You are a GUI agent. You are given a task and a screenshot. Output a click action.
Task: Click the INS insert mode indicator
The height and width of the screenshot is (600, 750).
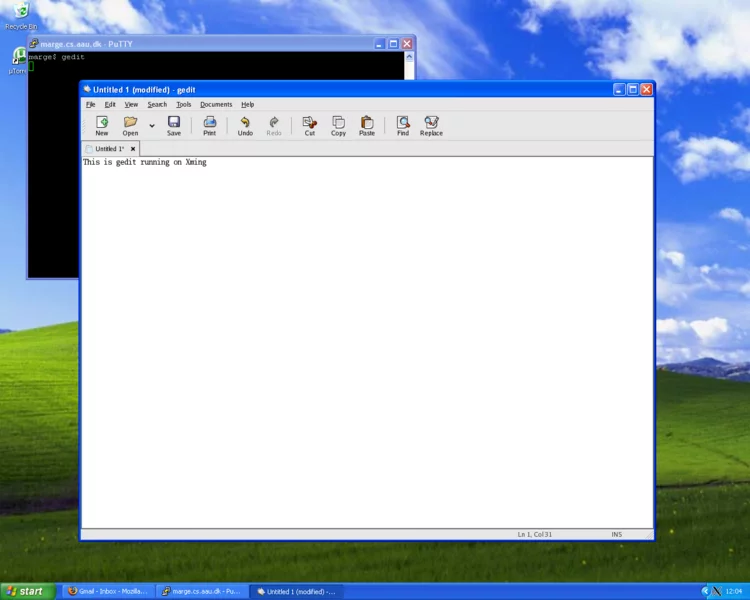617,534
